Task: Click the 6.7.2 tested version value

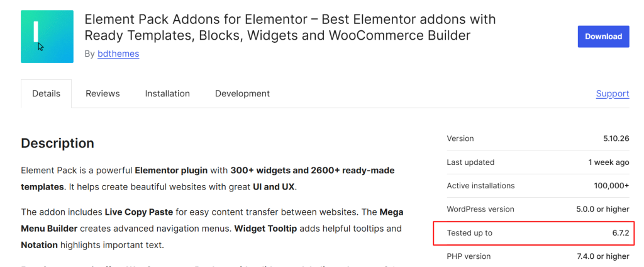Action: click(x=619, y=233)
